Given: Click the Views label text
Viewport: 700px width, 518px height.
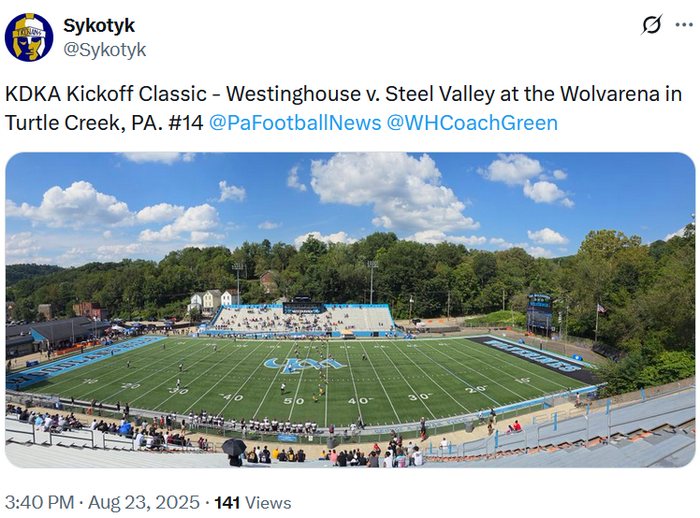Looking at the screenshot, I should [x=268, y=503].
